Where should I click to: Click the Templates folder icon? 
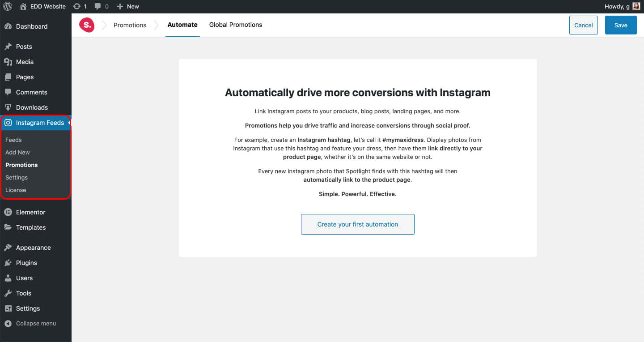tap(8, 227)
